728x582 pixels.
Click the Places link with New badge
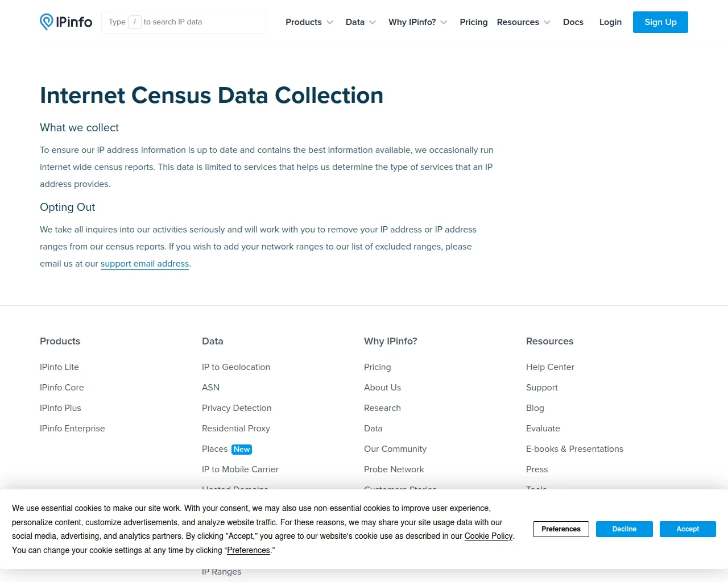(x=215, y=449)
